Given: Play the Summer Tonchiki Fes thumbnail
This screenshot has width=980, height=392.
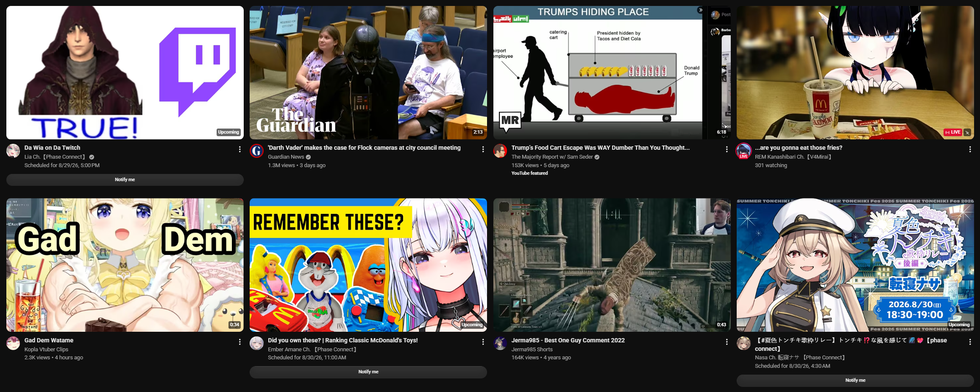Looking at the screenshot, I should (x=855, y=265).
